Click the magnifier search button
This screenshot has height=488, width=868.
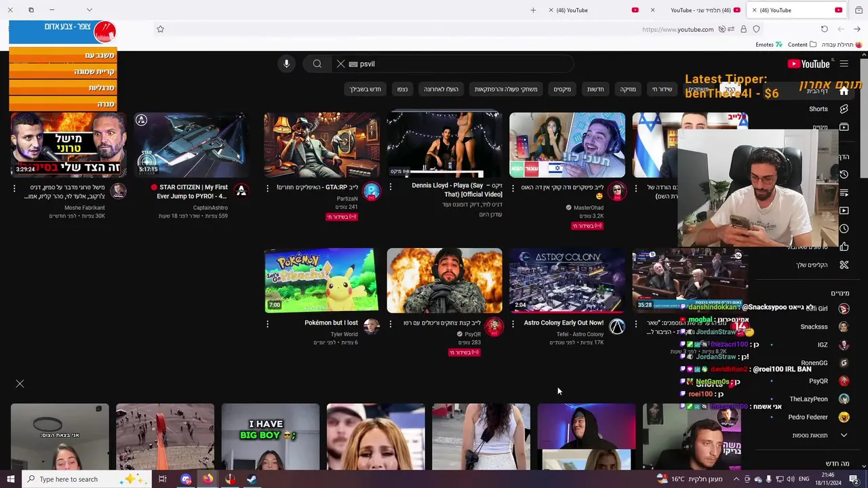tap(317, 64)
